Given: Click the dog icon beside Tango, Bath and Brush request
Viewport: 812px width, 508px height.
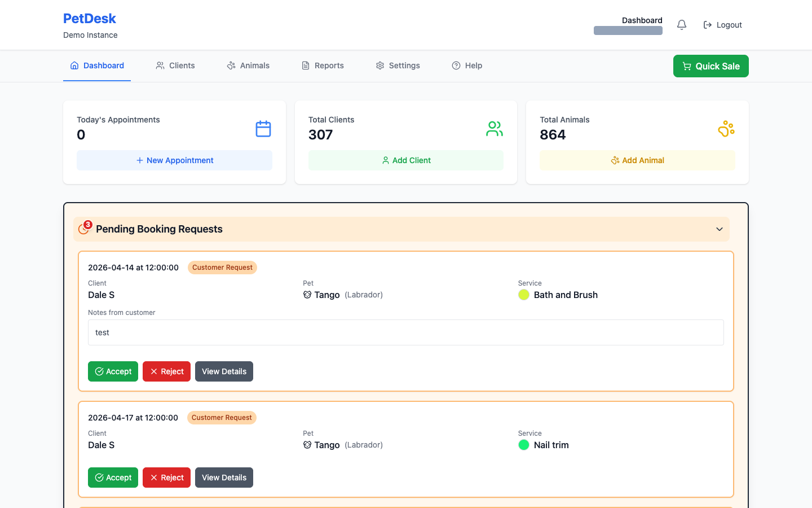Looking at the screenshot, I should [307, 295].
